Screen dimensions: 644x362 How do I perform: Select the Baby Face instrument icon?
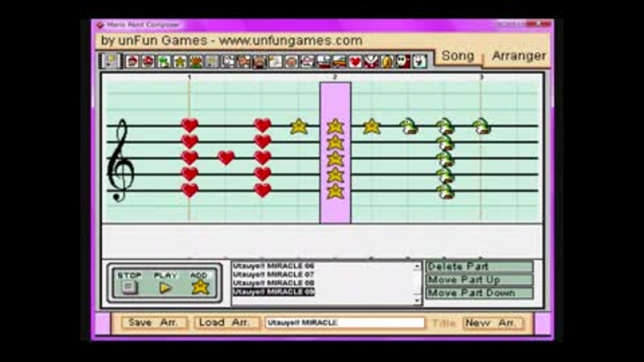pyautogui.click(x=291, y=62)
